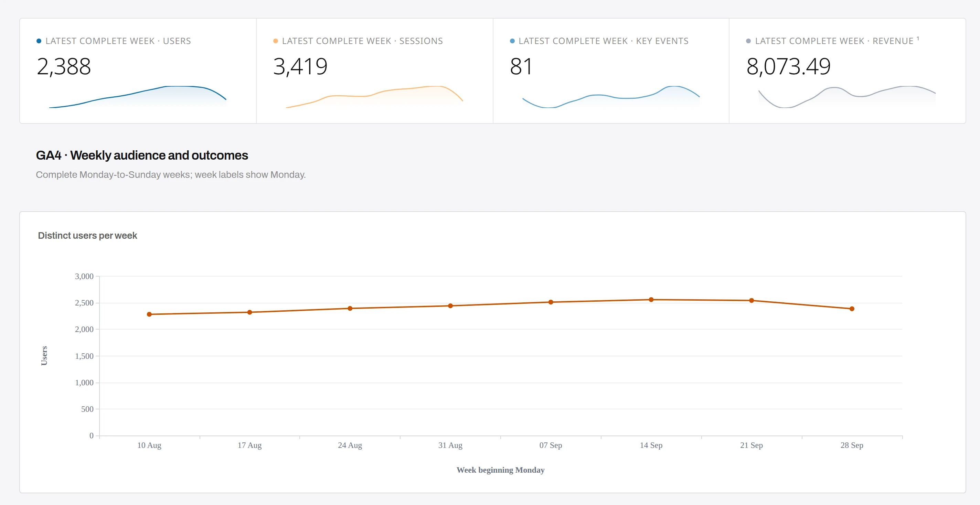
Task: Click the '3,000' y-axis label
Action: pyautogui.click(x=84, y=277)
